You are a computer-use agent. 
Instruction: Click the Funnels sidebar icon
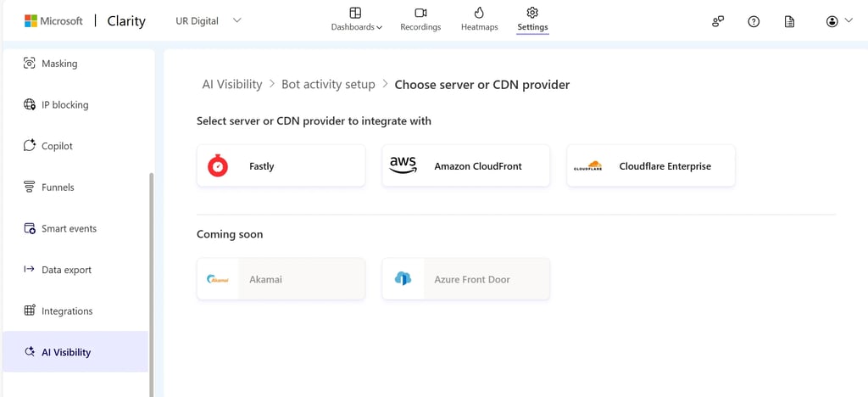[x=30, y=187]
